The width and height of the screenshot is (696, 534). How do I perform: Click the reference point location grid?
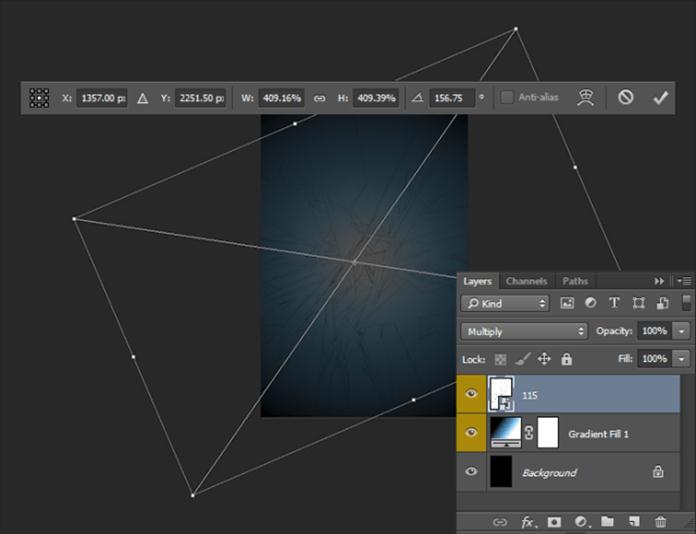[x=39, y=98]
